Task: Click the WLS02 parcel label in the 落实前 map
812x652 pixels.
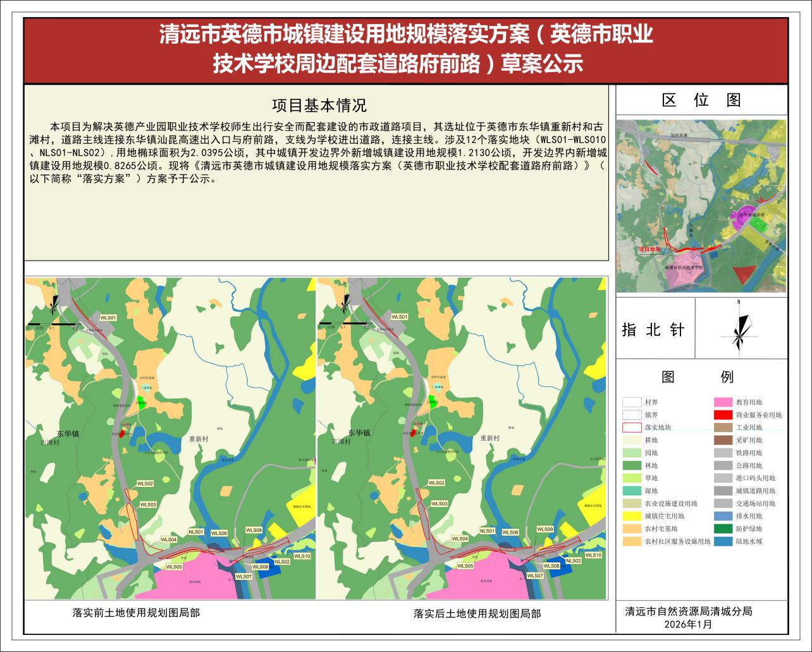Action: pos(145,484)
